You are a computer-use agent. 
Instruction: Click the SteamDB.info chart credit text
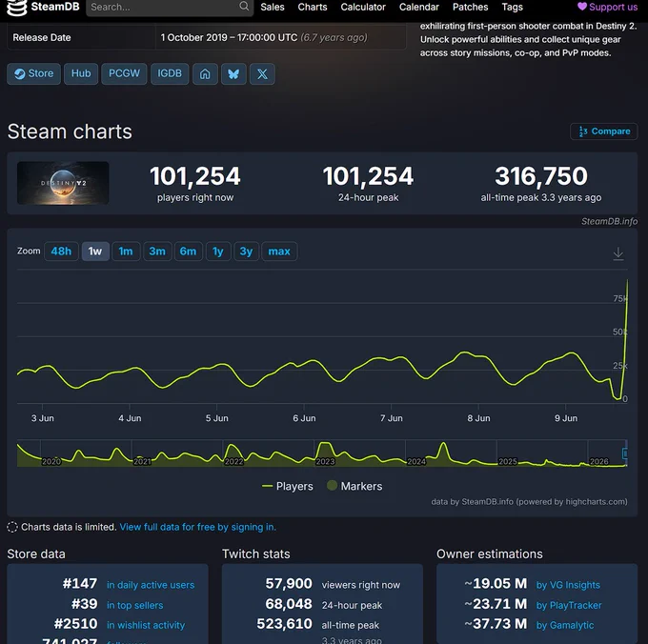[609, 221]
